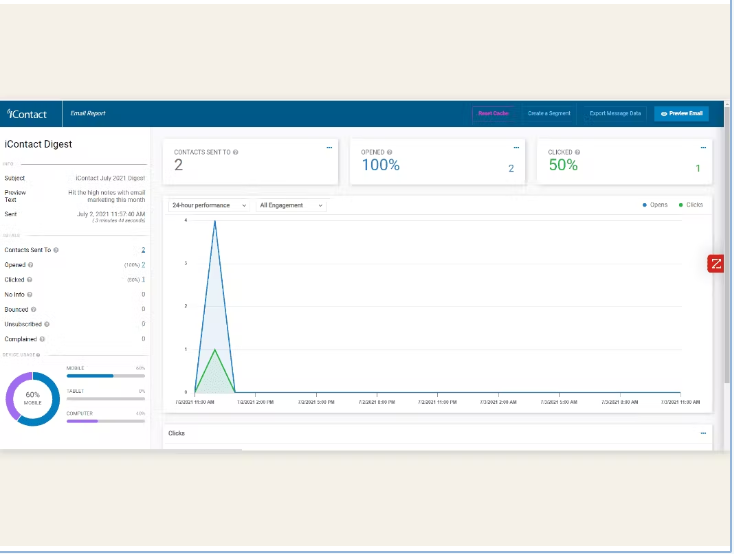Open the All Engagement dropdown
This screenshot has width=734, height=554.
click(x=291, y=205)
